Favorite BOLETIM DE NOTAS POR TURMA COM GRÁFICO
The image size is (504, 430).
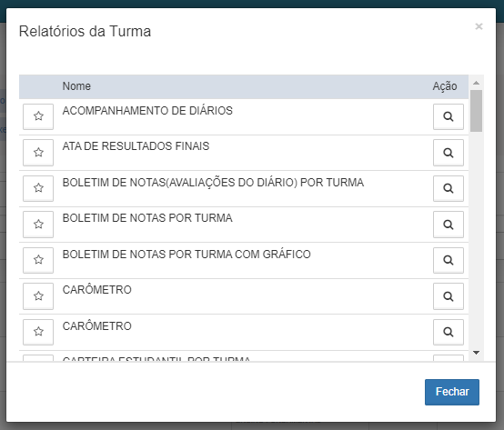[x=38, y=260]
